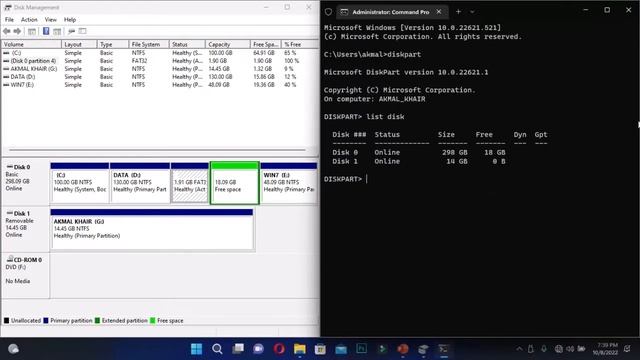Open Task View on the taskbar
The height and width of the screenshot is (360, 640).
(x=238, y=349)
